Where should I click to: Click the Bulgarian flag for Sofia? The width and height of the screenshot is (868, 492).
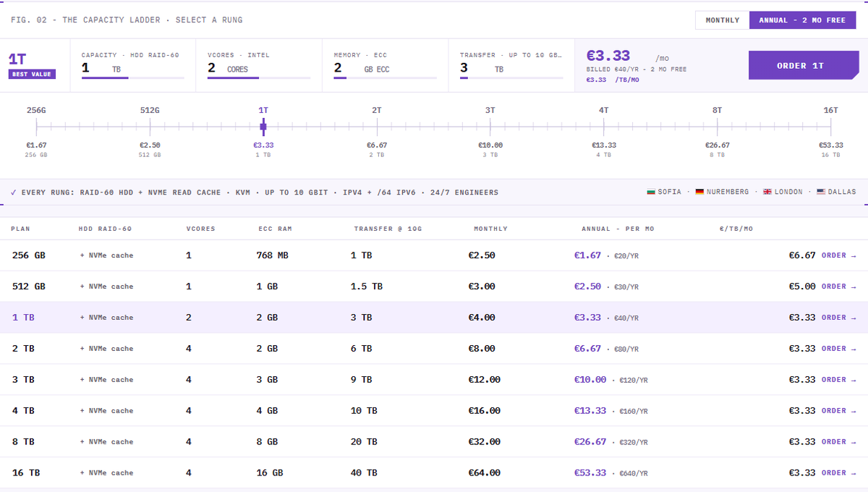tap(652, 192)
